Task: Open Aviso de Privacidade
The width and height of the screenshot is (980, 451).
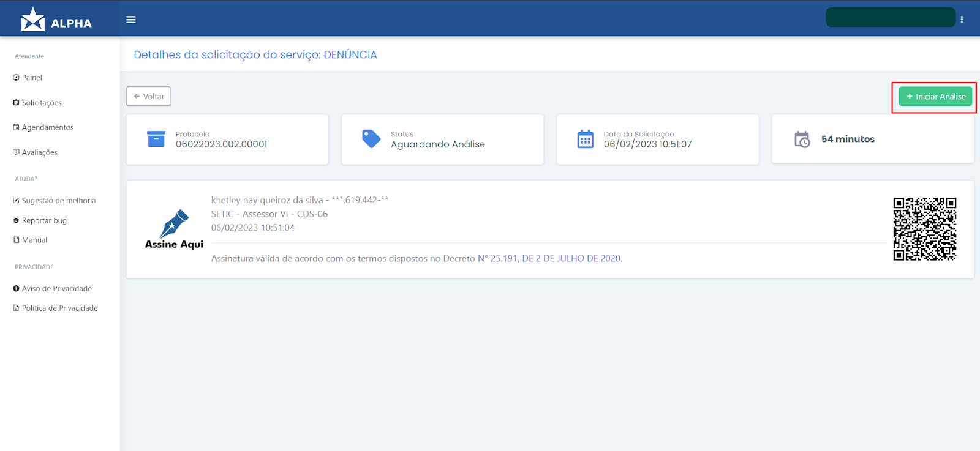Action: [x=52, y=289]
